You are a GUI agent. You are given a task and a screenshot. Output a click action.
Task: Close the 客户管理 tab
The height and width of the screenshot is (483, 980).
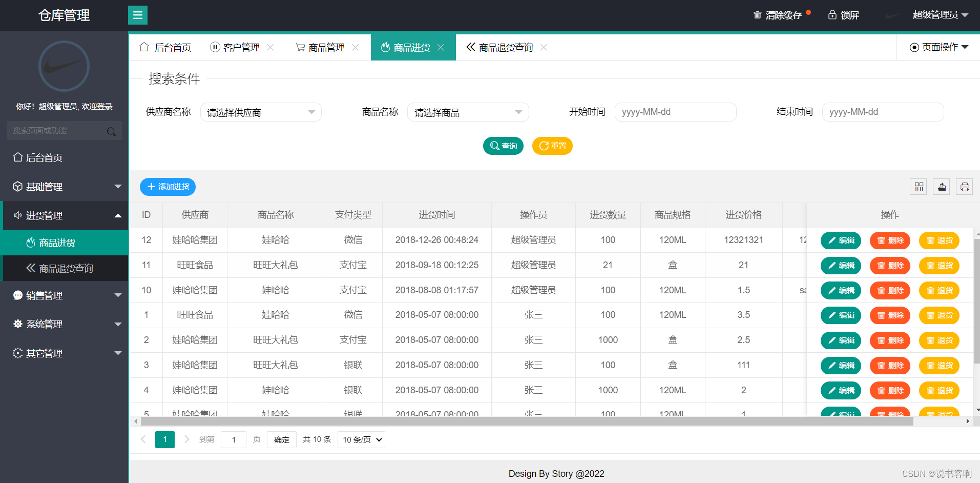[x=270, y=47]
